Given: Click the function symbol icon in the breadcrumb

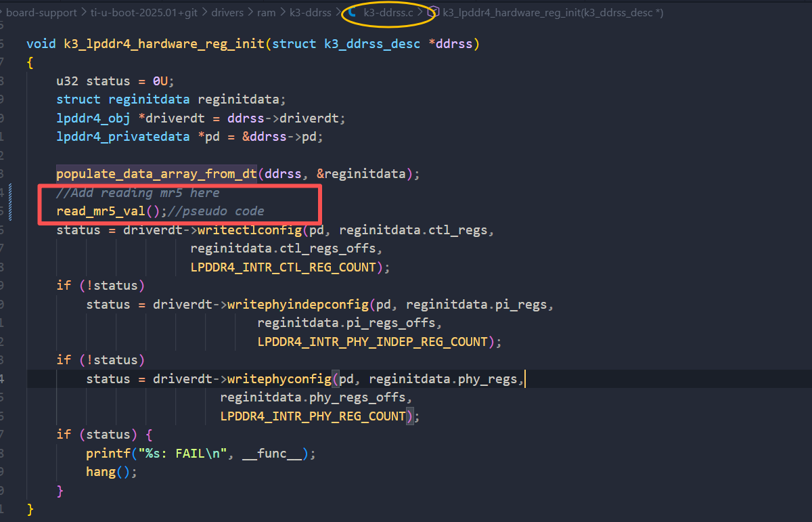Looking at the screenshot, I should coord(434,13).
